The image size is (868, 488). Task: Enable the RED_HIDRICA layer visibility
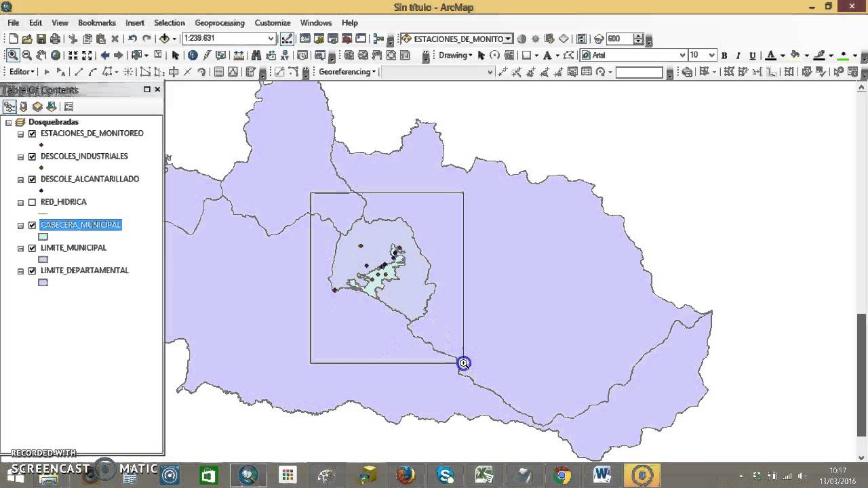32,201
